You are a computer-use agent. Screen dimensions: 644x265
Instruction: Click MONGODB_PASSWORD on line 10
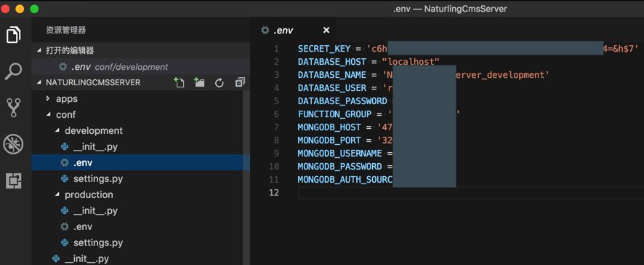pyautogui.click(x=339, y=166)
